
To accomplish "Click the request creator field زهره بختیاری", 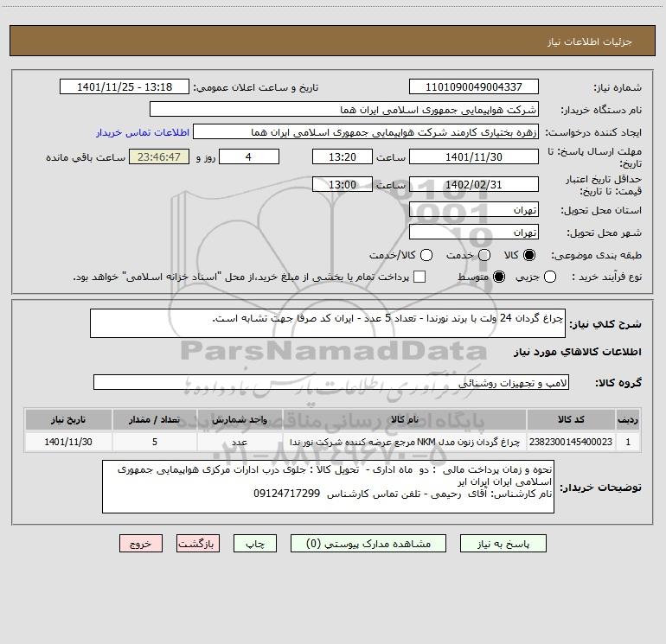I will pyautogui.click(x=366, y=131).
